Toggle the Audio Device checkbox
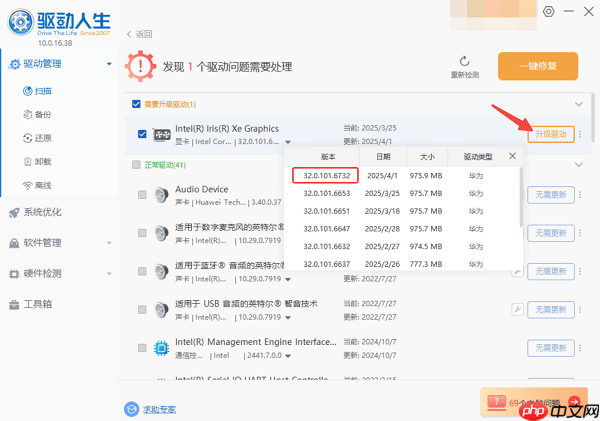 click(x=142, y=195)
